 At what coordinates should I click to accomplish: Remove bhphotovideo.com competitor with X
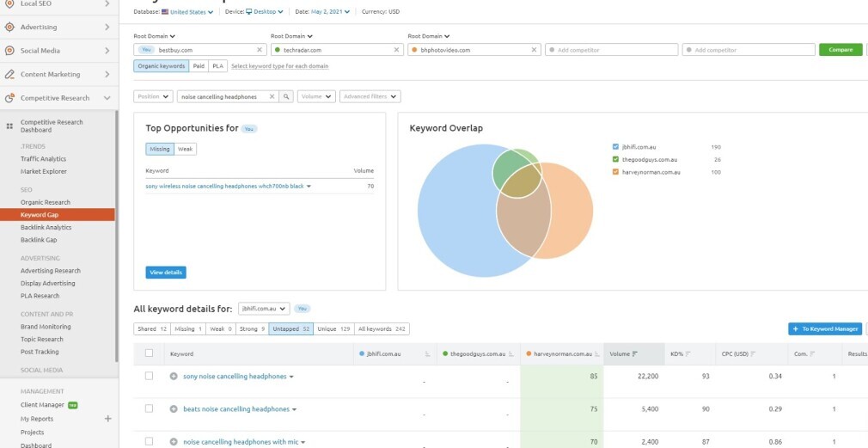point(534,50)
